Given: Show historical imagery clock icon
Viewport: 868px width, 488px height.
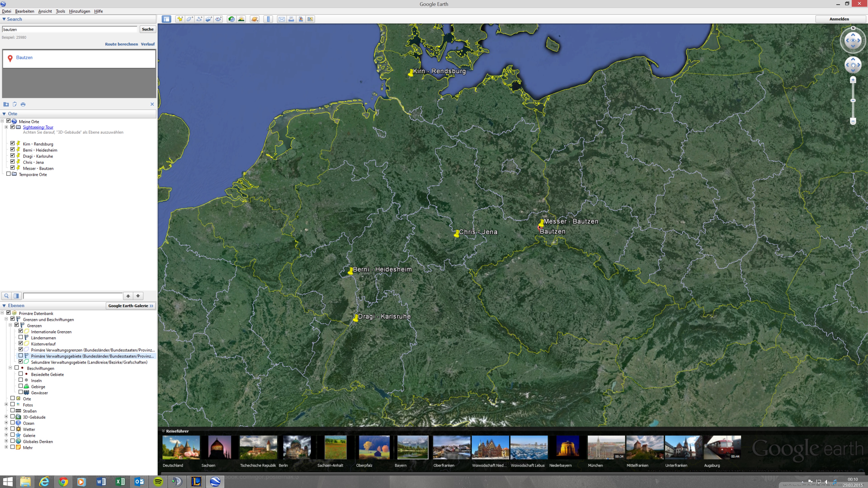Looking at the screenshot, I should (231, 19).
